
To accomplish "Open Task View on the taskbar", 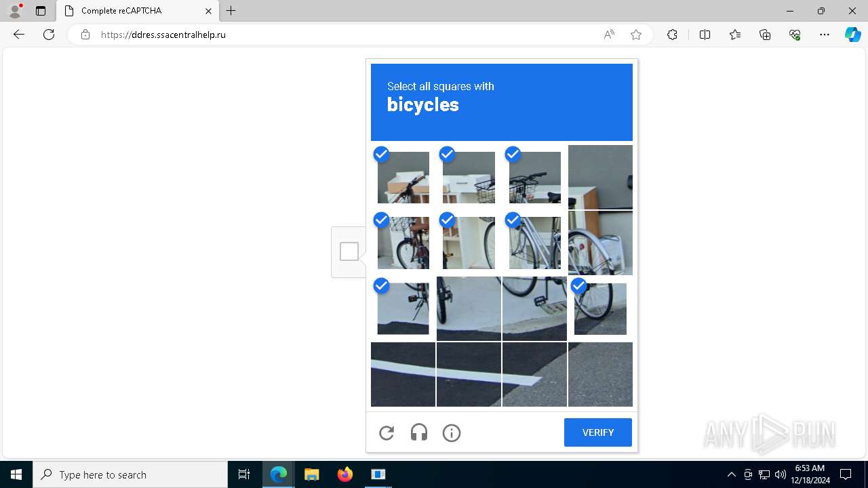I will 244,474.
